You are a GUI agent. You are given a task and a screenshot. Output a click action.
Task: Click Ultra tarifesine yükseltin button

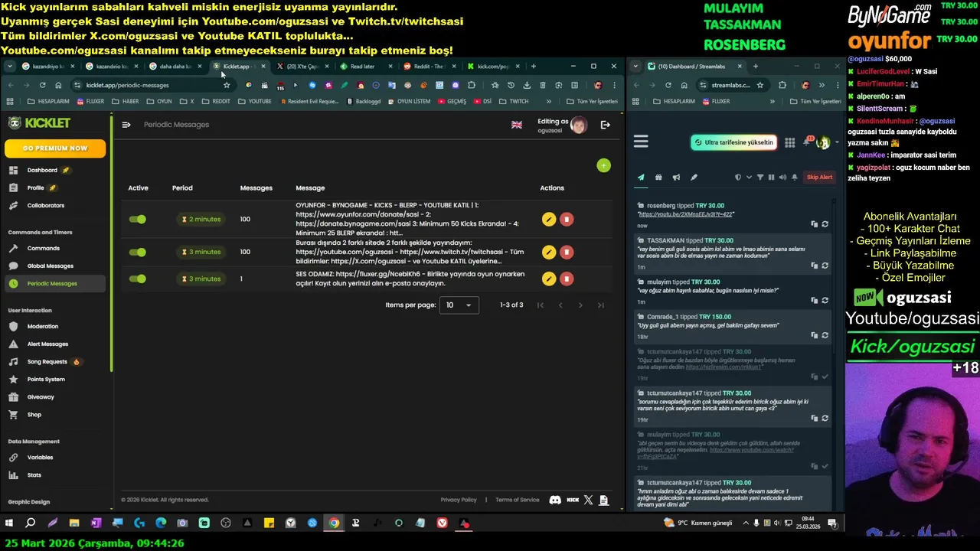coord(733,142)
